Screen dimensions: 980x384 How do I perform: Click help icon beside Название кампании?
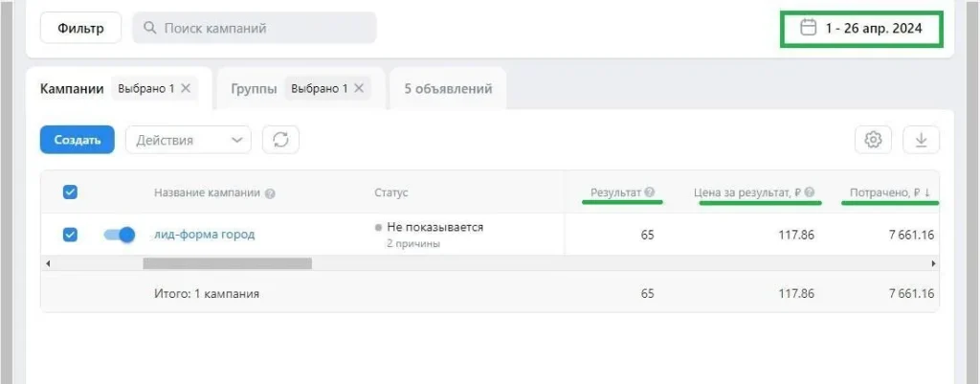pyautogui.click(x=270, y=193)
